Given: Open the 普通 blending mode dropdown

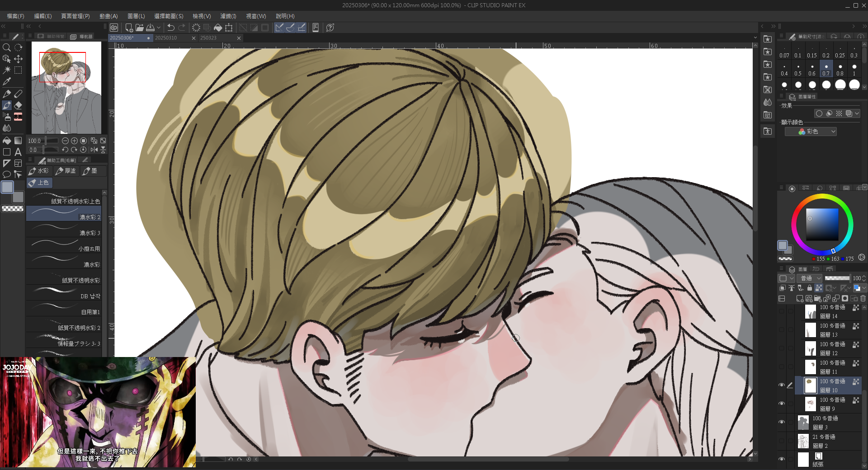Looking at the screenshot, I should pyautogui.click(x=809, y=278).
